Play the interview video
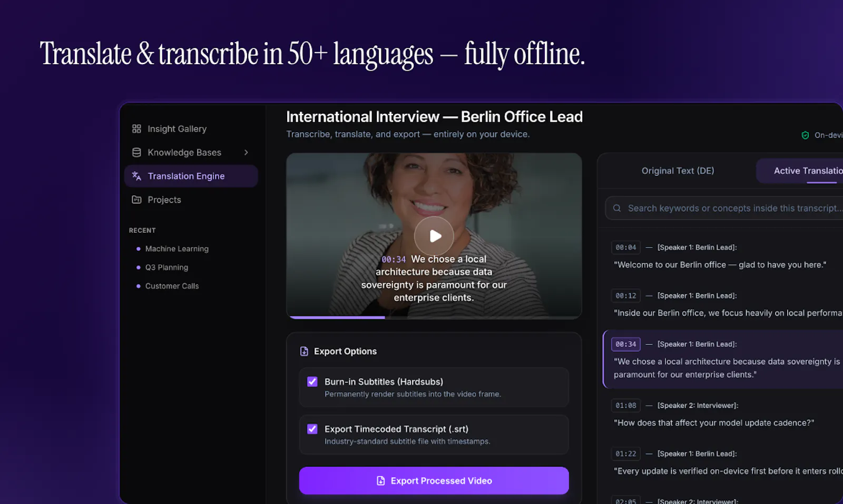 point(434,236)
